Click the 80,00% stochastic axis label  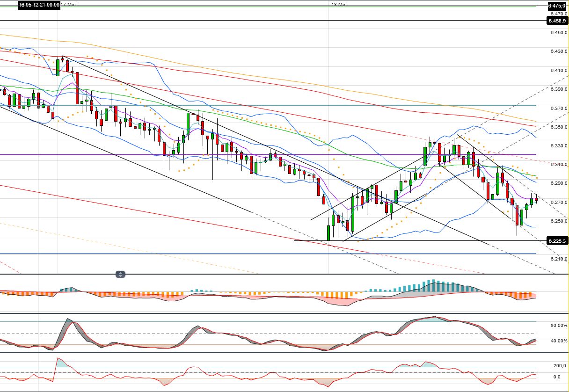point(559,325)
